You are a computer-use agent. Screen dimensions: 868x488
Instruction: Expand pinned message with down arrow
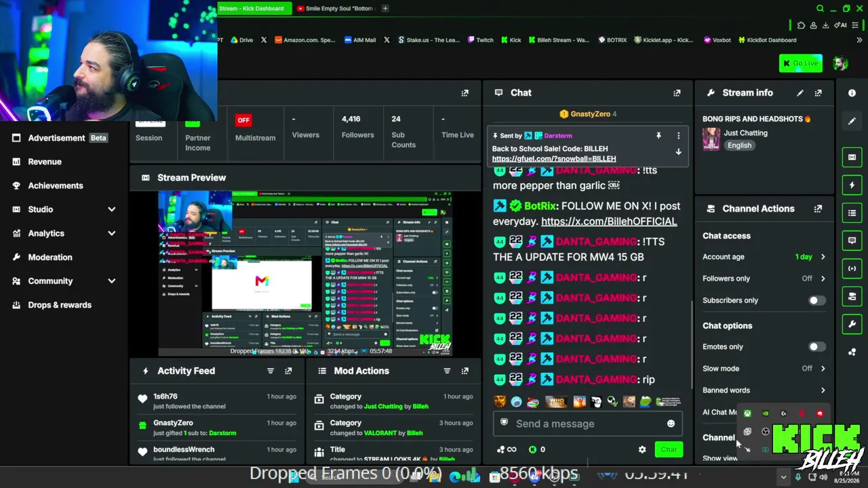(x=678, y=152)
